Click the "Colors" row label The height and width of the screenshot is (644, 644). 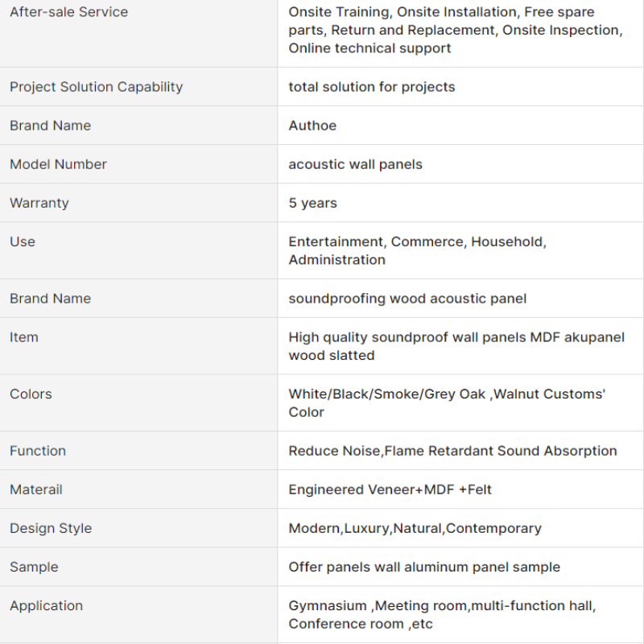[x=31, y=394]
